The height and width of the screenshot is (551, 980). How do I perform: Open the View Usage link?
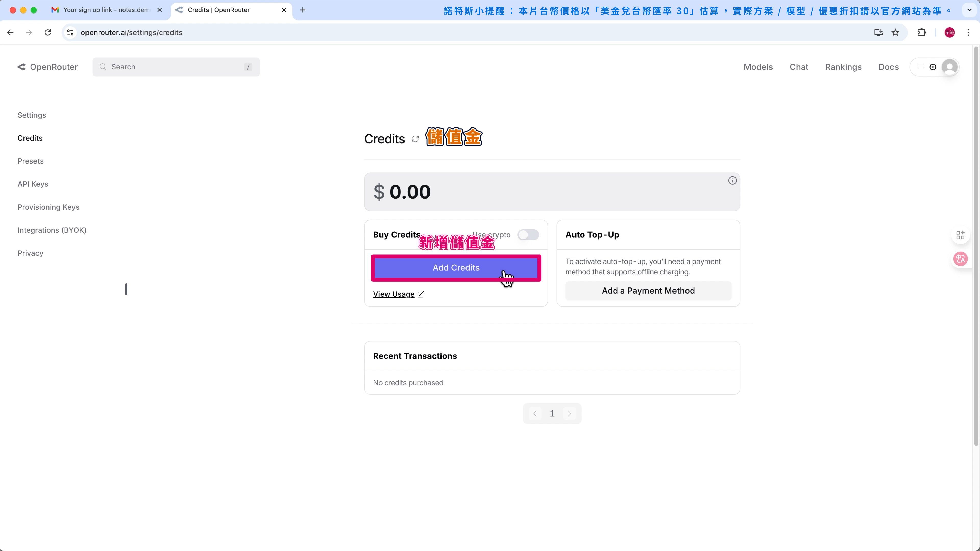pyautogui.click(x=394, y=294)
